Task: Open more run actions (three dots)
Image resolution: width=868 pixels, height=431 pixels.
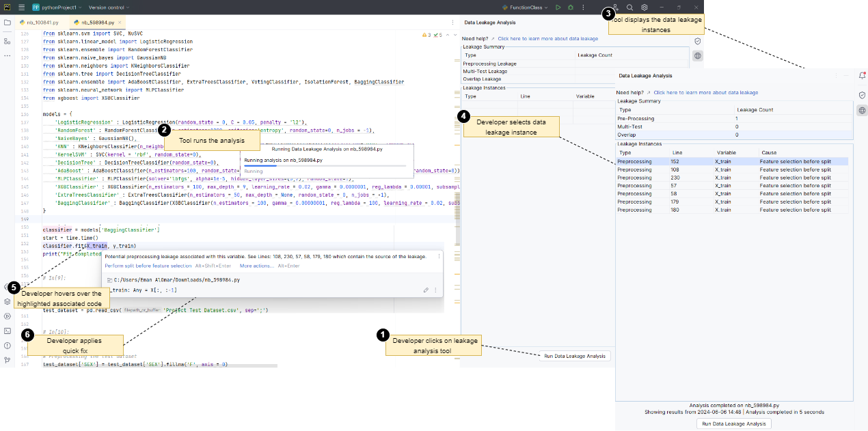Action: pos(583,7)
